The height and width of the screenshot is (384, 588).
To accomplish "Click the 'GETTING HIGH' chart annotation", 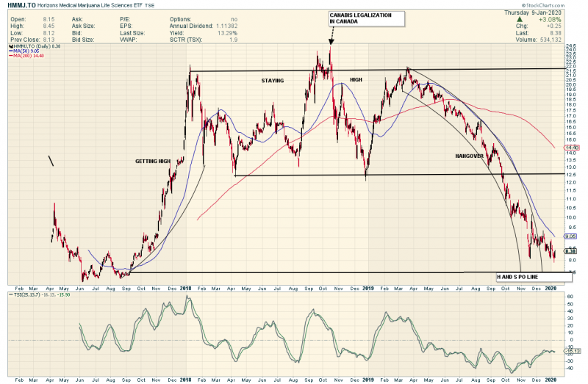I will coord(153,162).
